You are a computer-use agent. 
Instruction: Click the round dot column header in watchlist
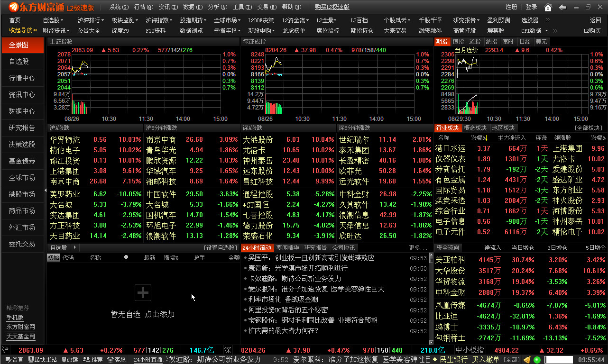pos(126,257)
